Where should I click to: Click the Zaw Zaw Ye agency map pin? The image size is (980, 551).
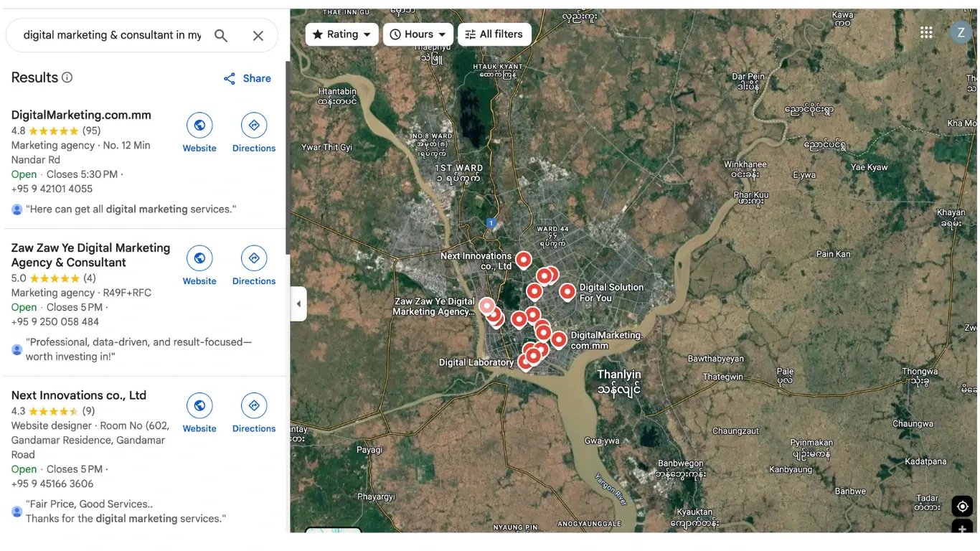pyautogui.click(x=487, y=306)
